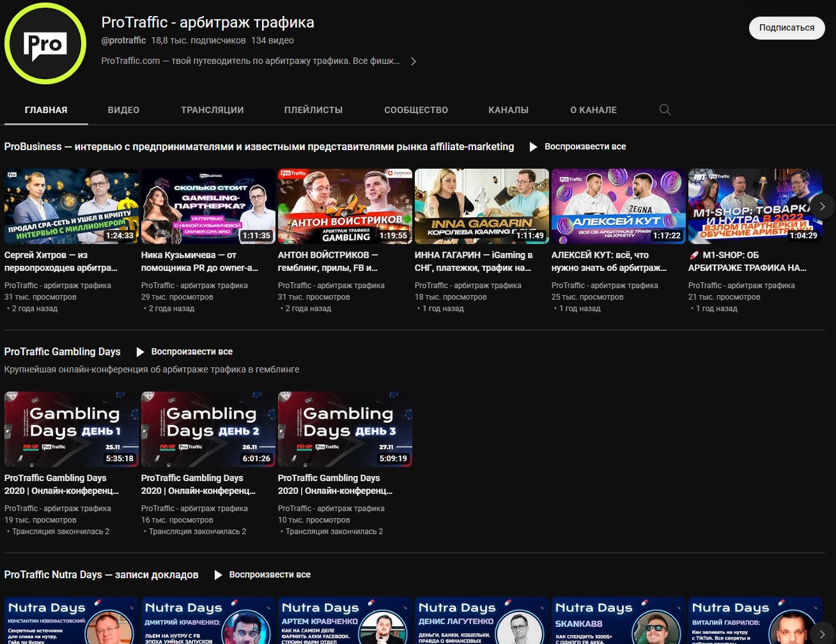836x644 pixels.
Task: Click video title 'Сергей Хитров — из первопроходцев'
Action: point(61,261)
